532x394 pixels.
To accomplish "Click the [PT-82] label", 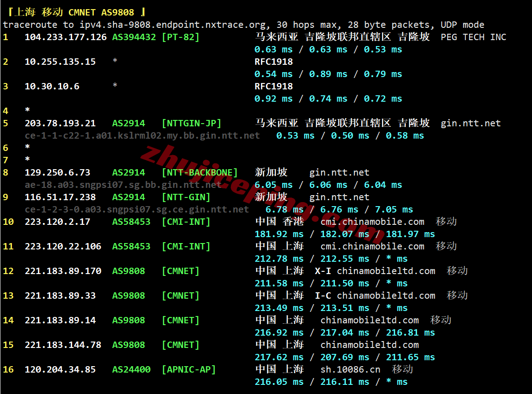I will [181, 37].
